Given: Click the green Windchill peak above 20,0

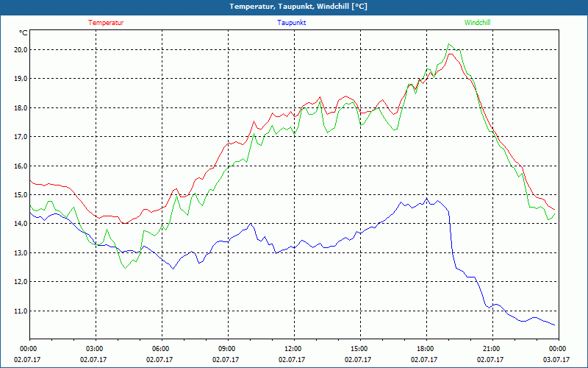Looking at the screenshot, I should (449, 44).
